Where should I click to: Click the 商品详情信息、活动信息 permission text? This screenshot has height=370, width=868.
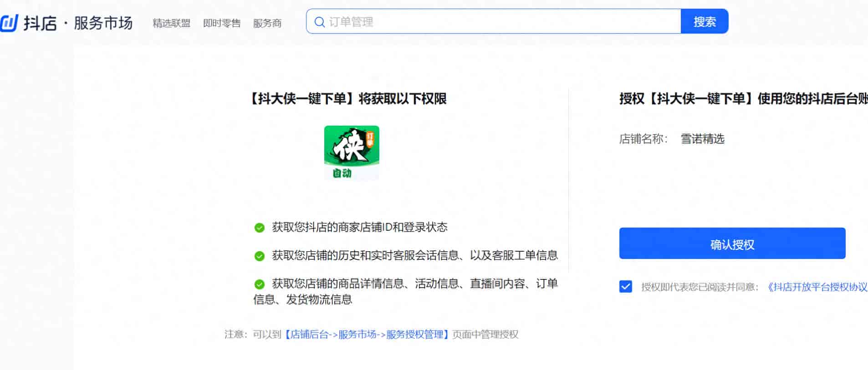406,291
